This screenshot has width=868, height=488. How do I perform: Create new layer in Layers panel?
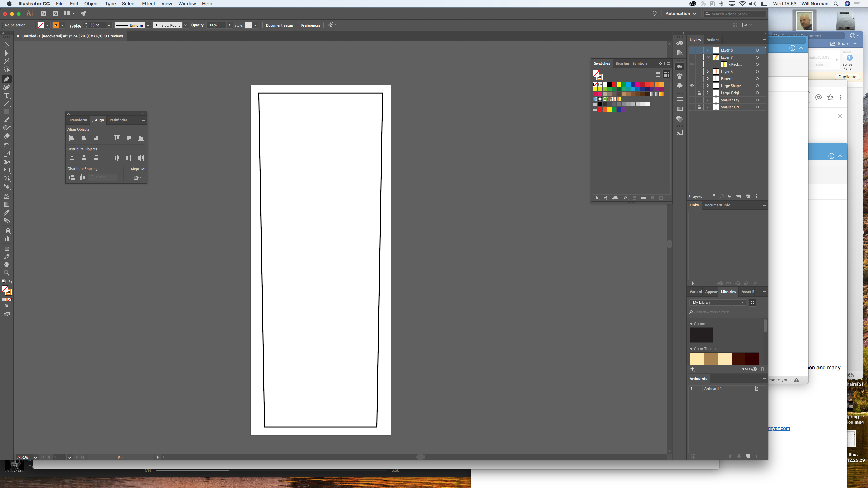click(x=748, y=197)
